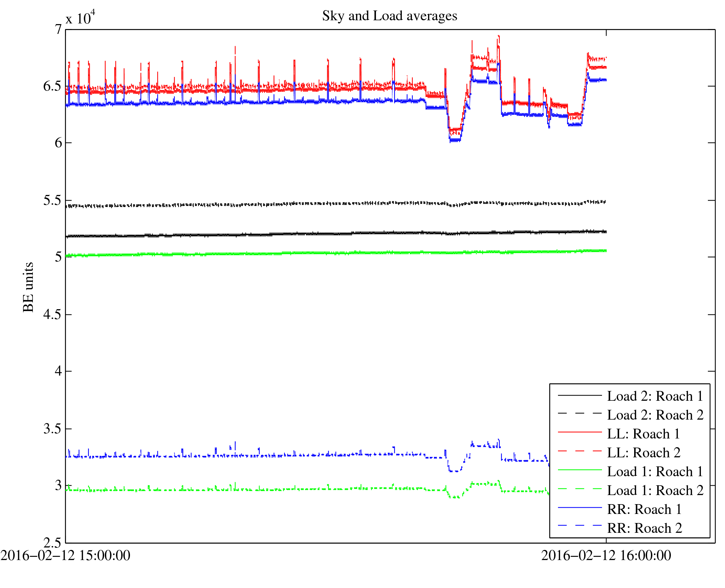Screen dimensions: 725x588
Task: Click x-axis label '2016-02-12 16:00:00'
Action: coord(606,556)
